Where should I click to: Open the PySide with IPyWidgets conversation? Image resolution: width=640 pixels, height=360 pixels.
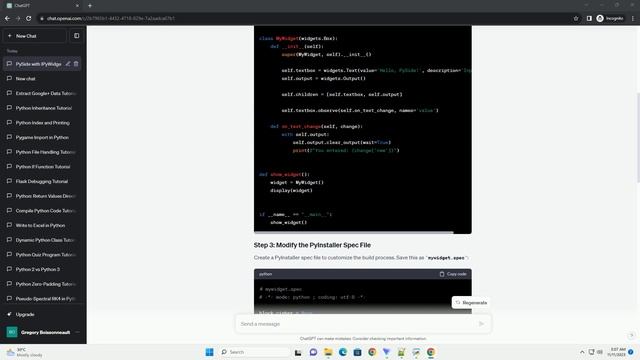(x=38, y=64)
